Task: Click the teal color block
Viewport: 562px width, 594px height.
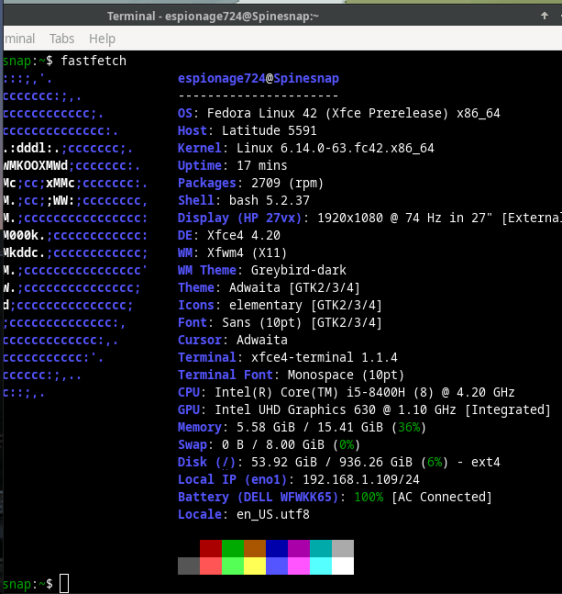Action: pyautogui.click(x=321, y=549)
